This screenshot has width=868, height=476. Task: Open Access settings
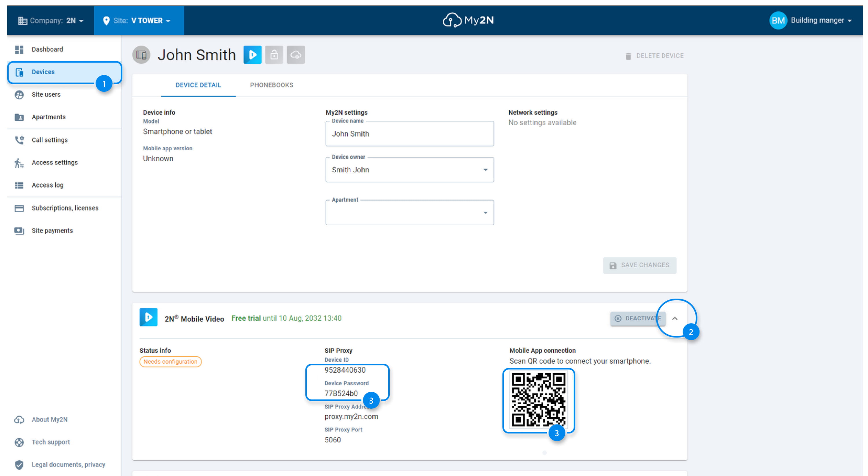point(64,162)
